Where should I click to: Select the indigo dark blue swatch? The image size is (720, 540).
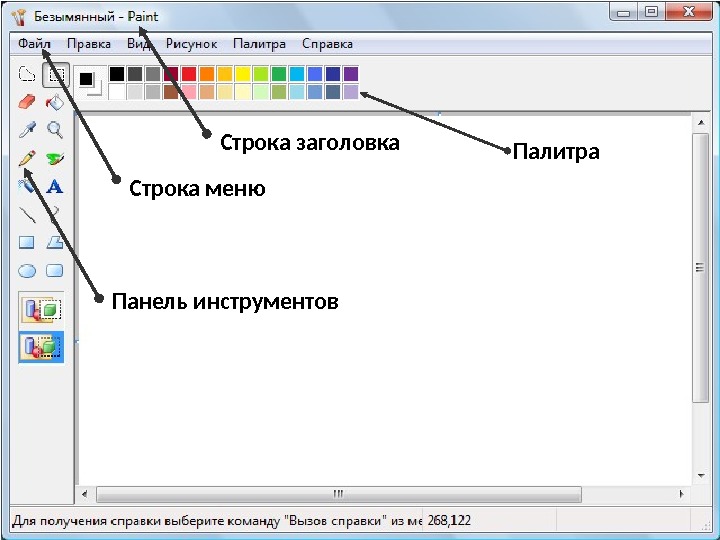(333, 74)
